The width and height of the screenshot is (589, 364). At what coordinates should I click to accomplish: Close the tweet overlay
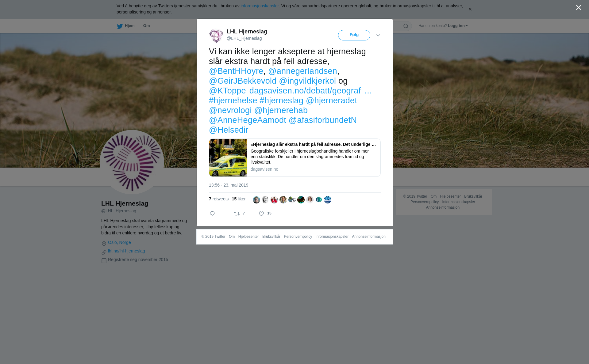coord(579,8)
